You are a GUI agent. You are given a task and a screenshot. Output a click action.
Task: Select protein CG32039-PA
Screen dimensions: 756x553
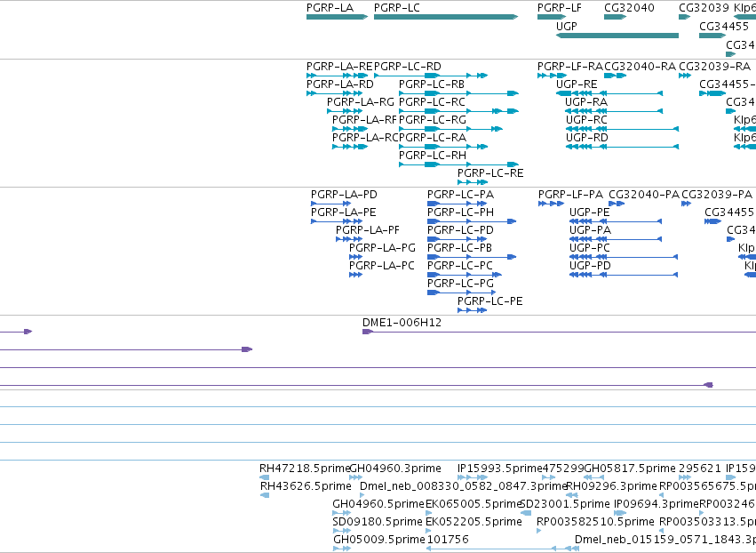(686, 204)
